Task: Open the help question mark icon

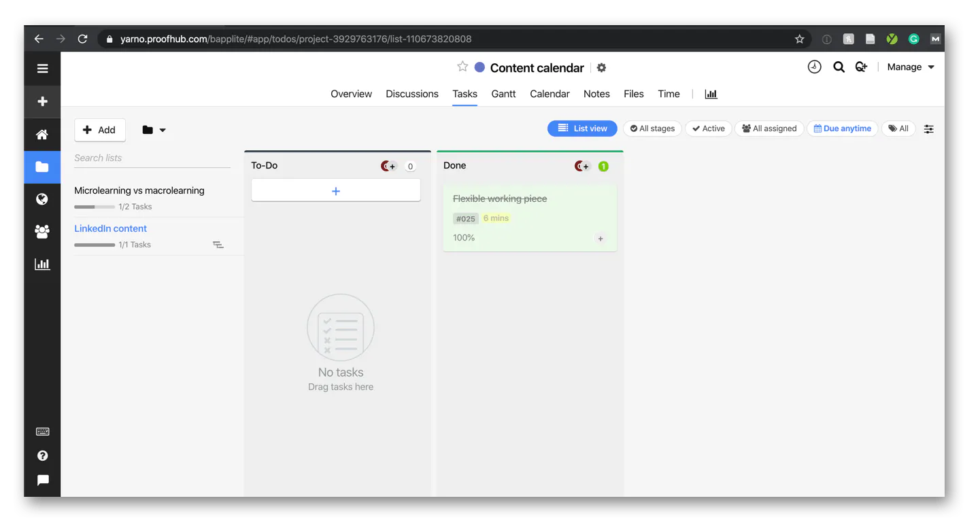Action: point(42,456)
